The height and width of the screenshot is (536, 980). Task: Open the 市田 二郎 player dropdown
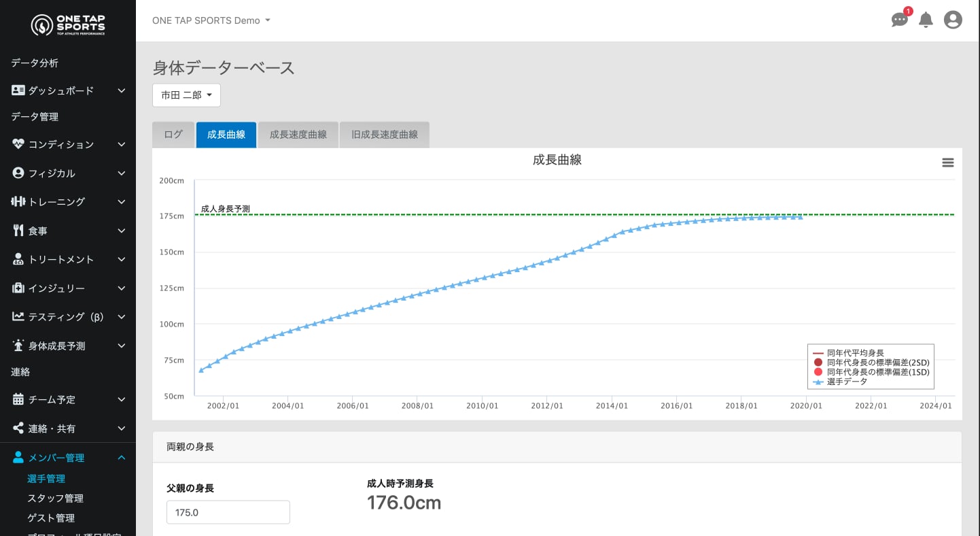(x=186, y=95)
